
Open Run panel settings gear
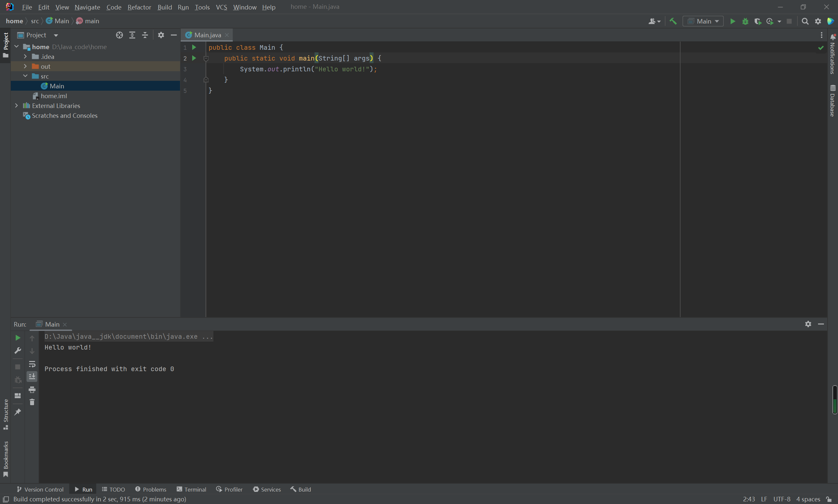click(x=808, y=324)
